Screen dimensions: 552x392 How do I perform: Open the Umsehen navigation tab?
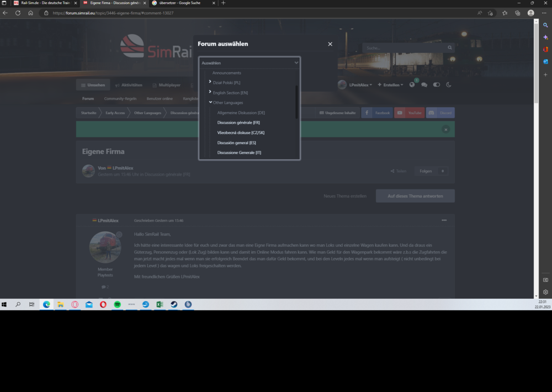93,85
